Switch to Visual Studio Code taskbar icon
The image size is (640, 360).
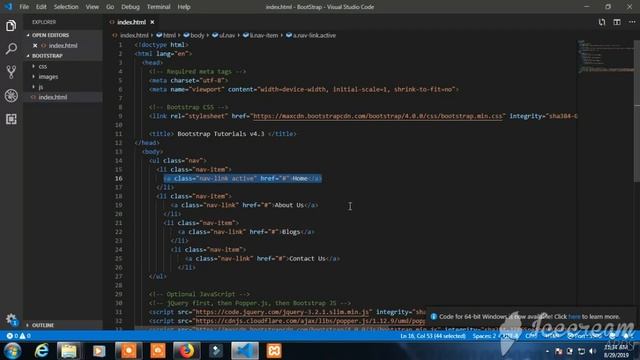[x=244, y=351]
